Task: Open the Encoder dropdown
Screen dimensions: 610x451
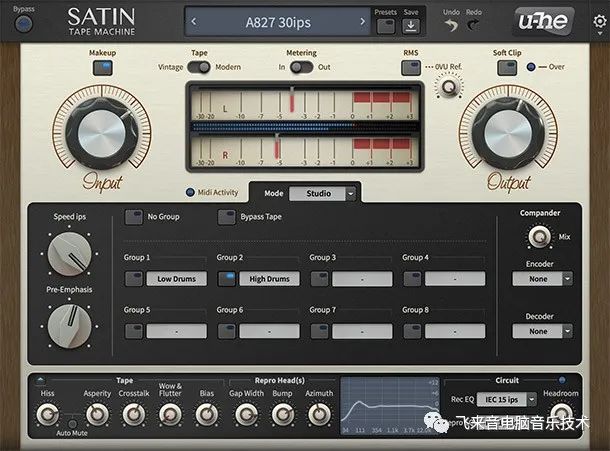Action: (542, 279)
